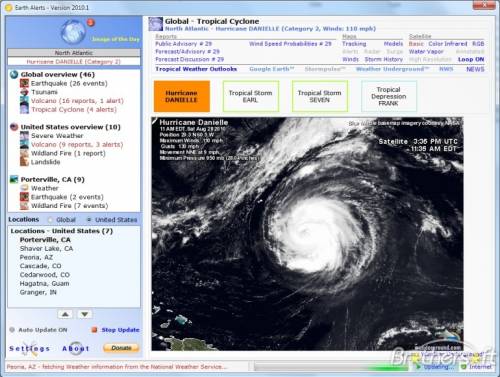Select the Global locations radio button
This screenshot has height=377, width=500.
tap(50, 220)
